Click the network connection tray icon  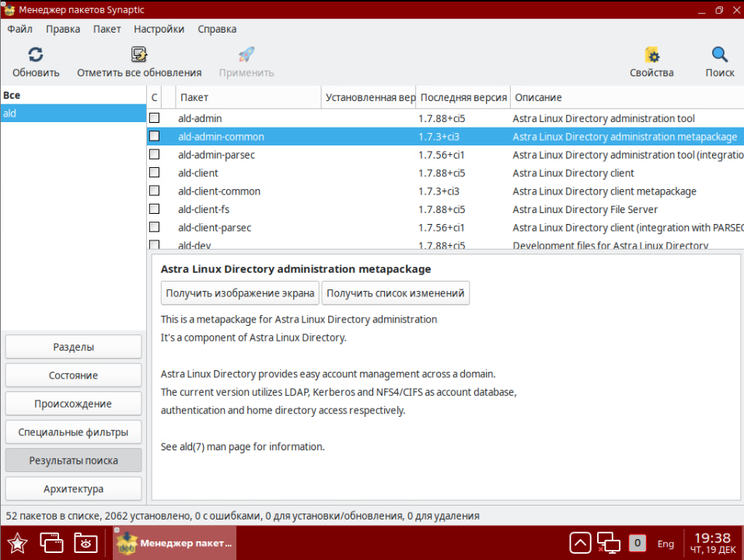[x=608, y=543]
